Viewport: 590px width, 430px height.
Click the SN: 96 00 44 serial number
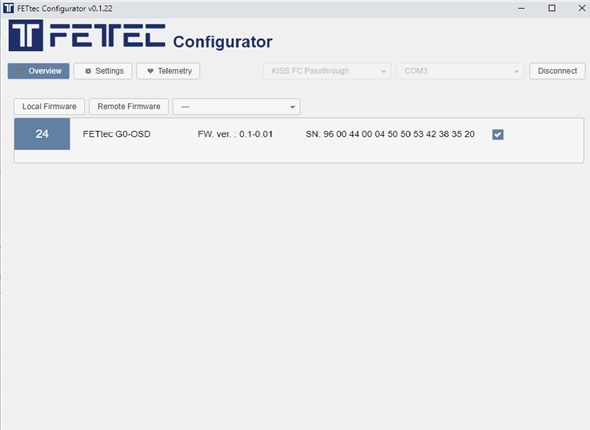(390, 134)
